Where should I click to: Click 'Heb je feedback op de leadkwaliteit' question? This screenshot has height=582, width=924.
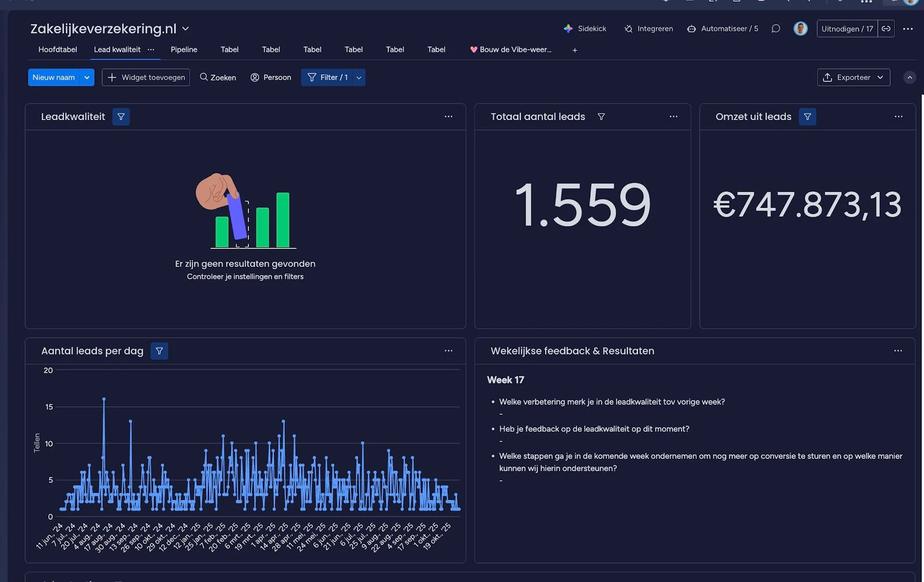(594, 429)
